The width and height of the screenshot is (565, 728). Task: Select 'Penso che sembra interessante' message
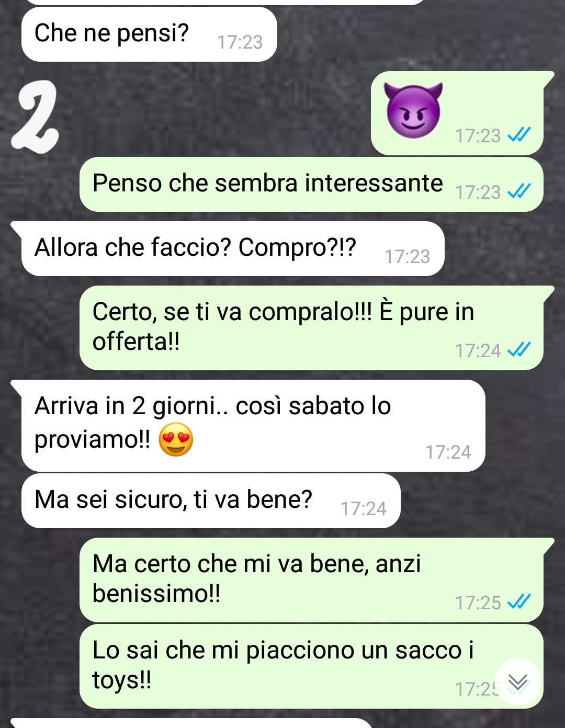click(311, 185)
